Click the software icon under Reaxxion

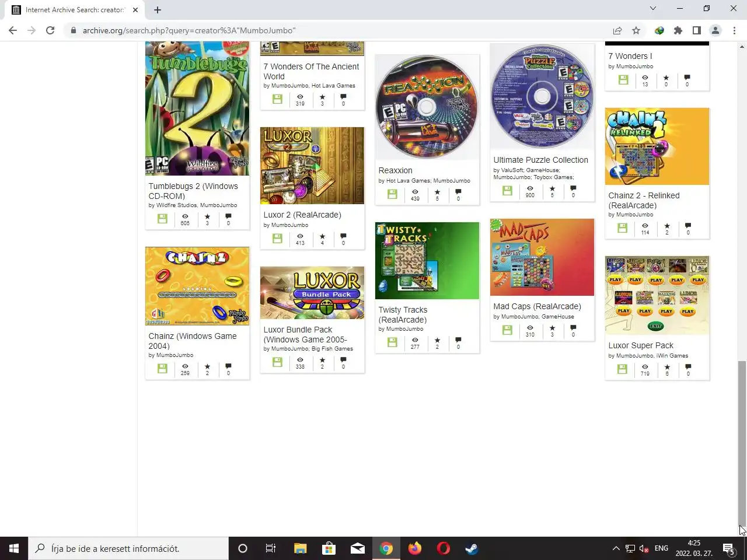click(392, 194)
